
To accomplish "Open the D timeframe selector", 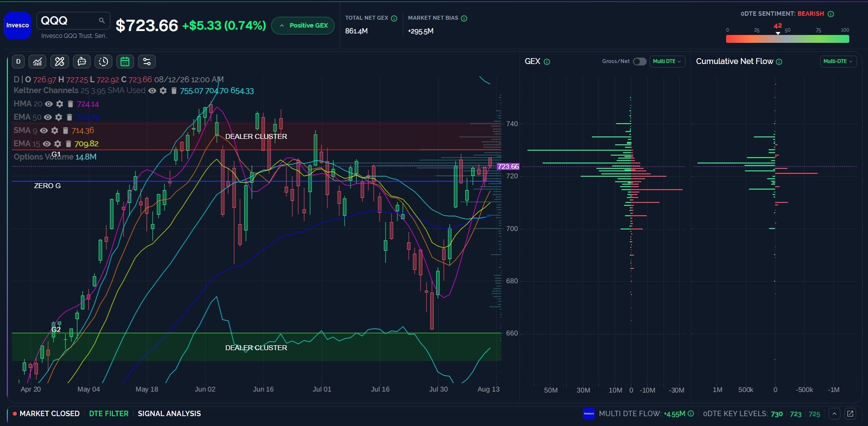I will [x=18, y=62].
